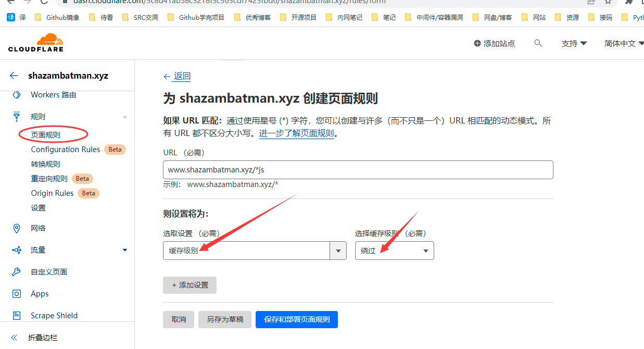Click the 规则 funnel icon
This screenshot has width=644, height=349.
tap(17, 116)
